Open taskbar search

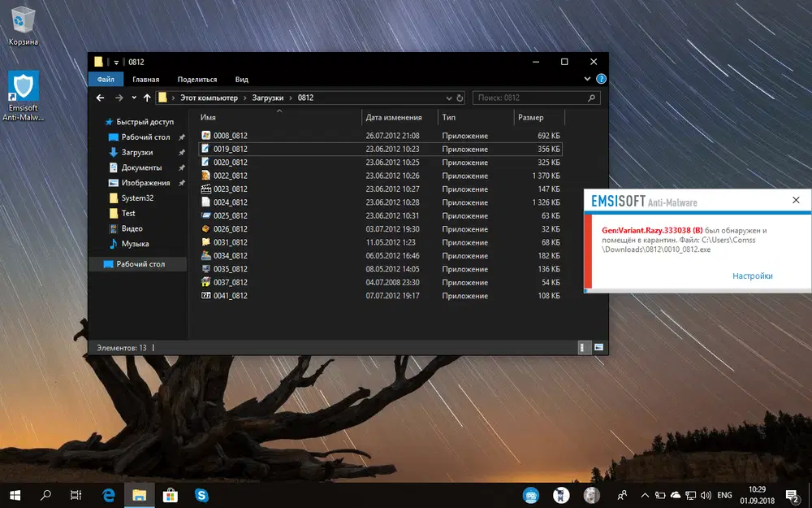click(45, 496)
